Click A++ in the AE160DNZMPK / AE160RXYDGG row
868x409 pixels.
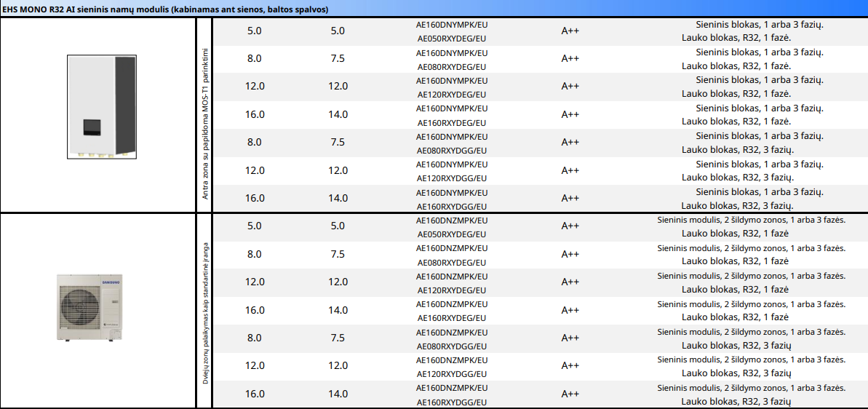[x=570, y=394]
